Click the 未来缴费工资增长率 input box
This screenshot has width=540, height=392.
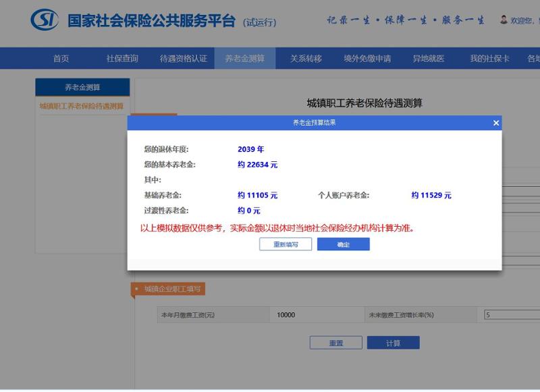tap(511, 315)
